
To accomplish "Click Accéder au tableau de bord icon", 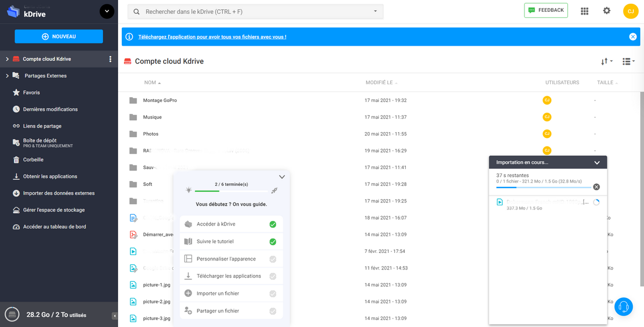I will pos(16,227).
